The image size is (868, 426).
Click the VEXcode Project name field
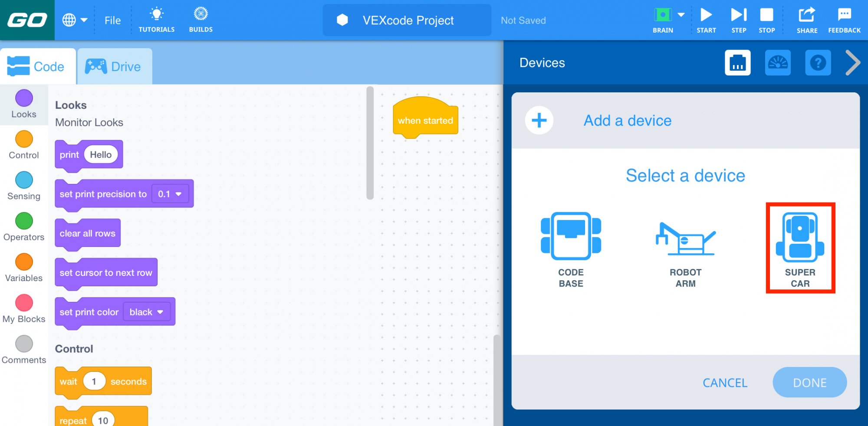[x=407, y=20]
